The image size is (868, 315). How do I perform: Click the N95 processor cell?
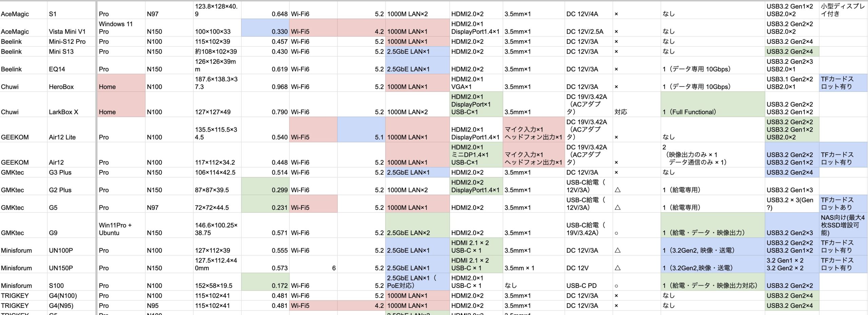(x=153, y=306)
